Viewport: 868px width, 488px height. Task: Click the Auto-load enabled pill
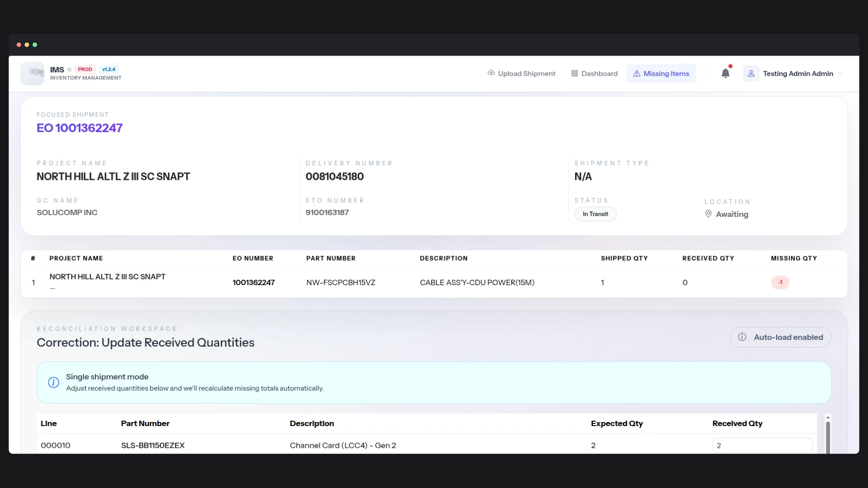780,337
